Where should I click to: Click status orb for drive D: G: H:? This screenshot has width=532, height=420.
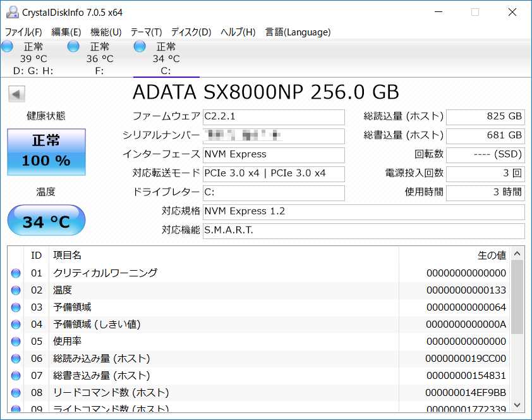(x=7, y=46)
